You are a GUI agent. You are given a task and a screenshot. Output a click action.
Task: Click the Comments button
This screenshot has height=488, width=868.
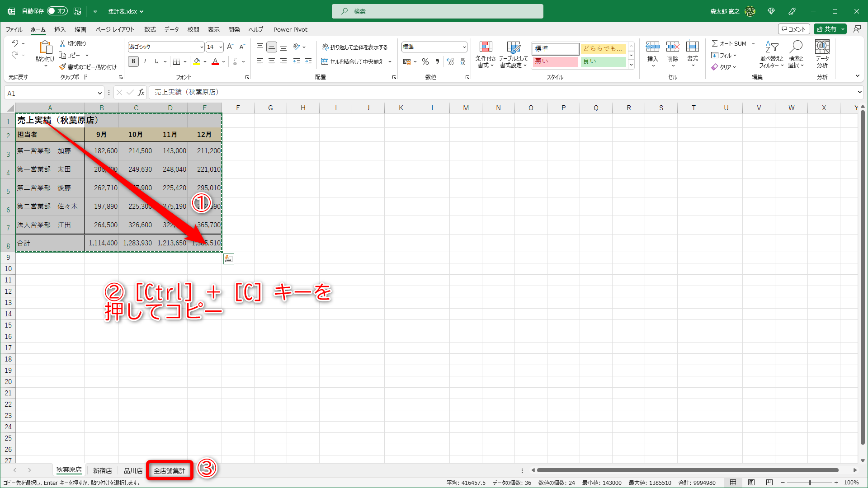794,29
